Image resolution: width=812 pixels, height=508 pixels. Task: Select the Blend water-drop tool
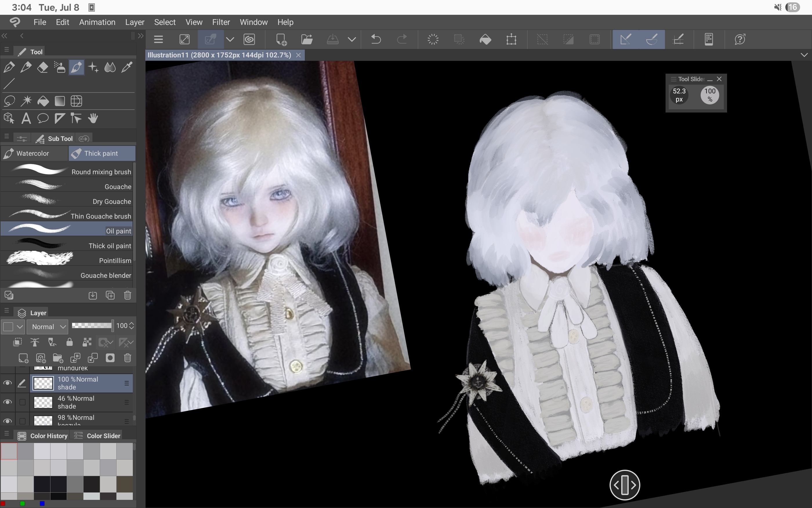pos(110,68)
